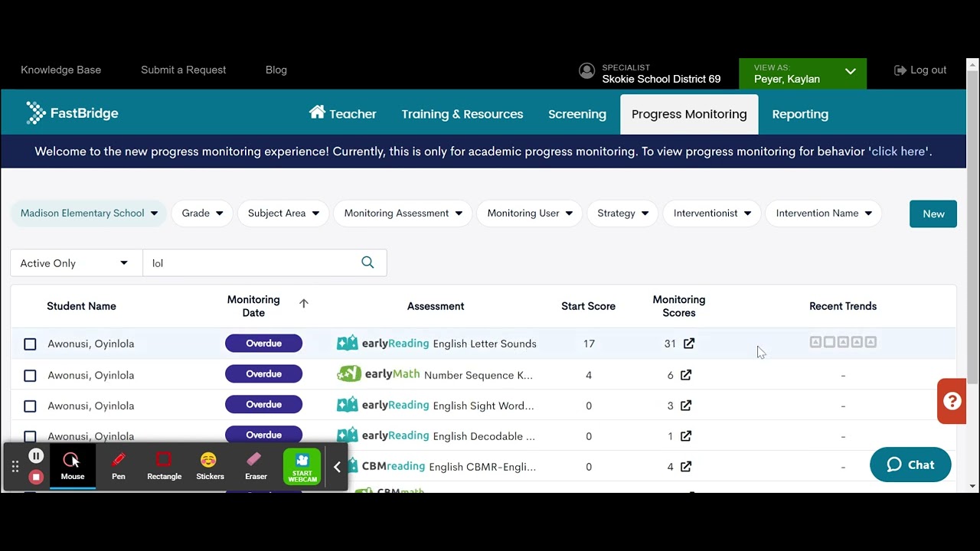Open the Monitoring User filter dropdown

tap(530, 214)
